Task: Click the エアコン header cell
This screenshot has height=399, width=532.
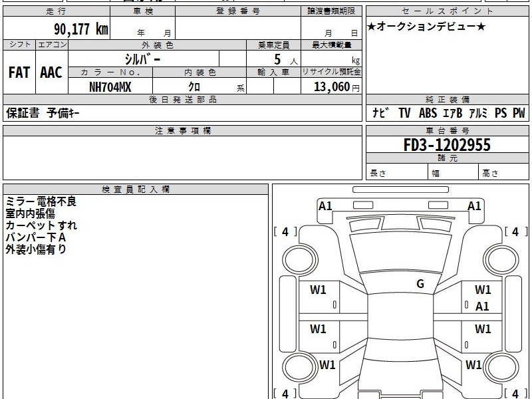Action: (x=52, y=45)
